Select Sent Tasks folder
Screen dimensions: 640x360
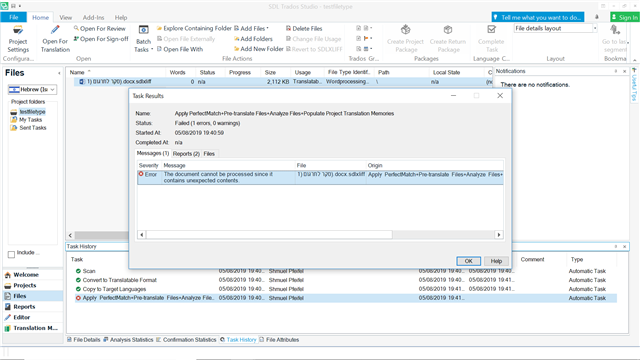(x=33, y=128)
